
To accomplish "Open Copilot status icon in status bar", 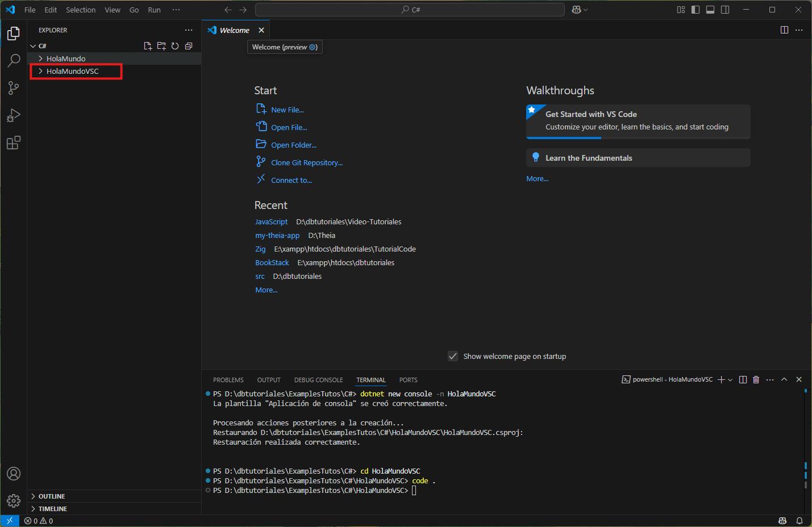I will (x=782, y=521).
